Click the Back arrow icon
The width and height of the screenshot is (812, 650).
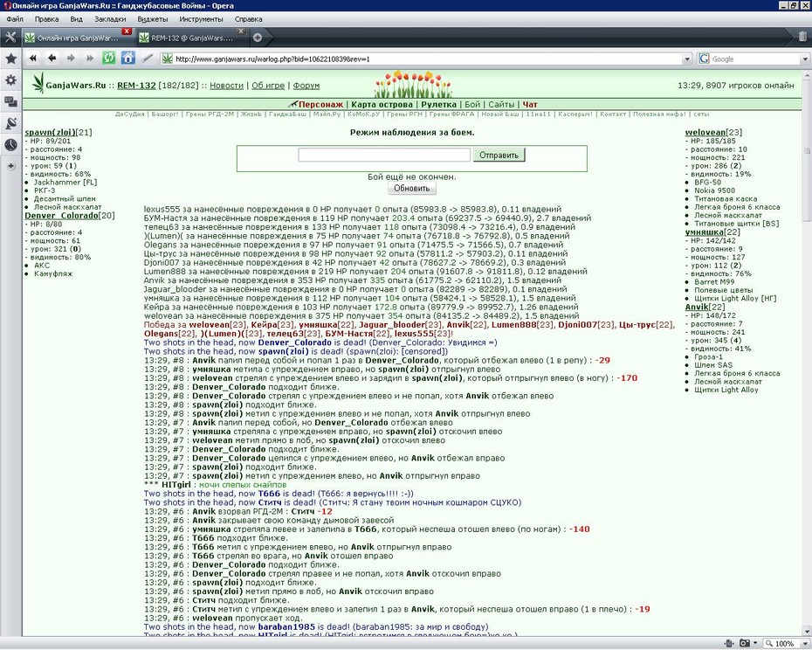click(52, 58)
